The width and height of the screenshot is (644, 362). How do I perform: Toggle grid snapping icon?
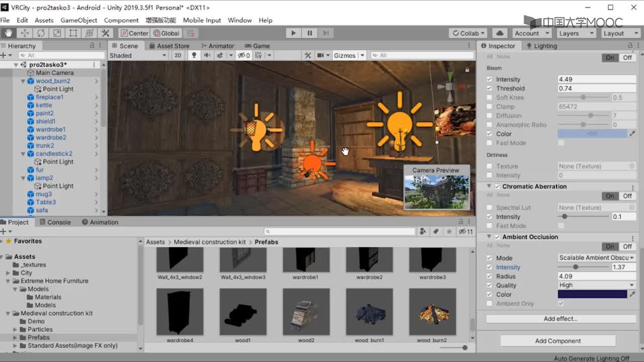(x=190, y=33)
